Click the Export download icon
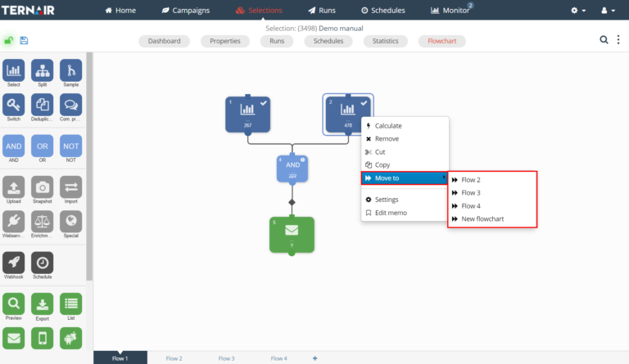The image size is (629, 364). (x=42, y=304)
